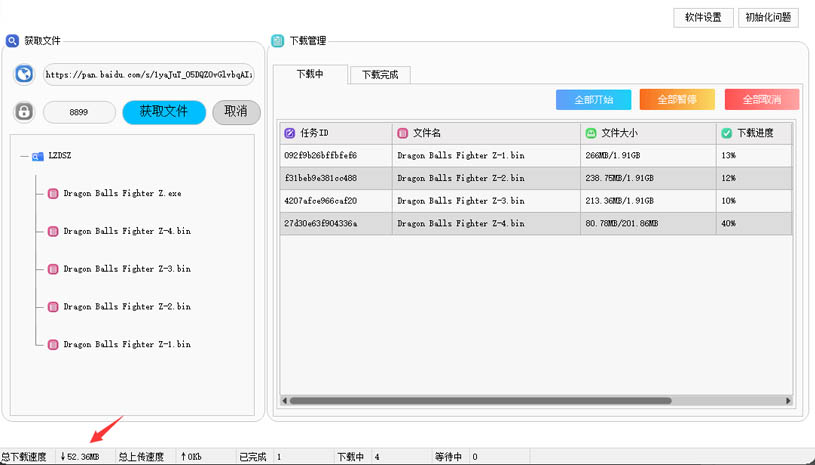Click the green checkmark 下载进度 column icon

click(x=726, y=133)
